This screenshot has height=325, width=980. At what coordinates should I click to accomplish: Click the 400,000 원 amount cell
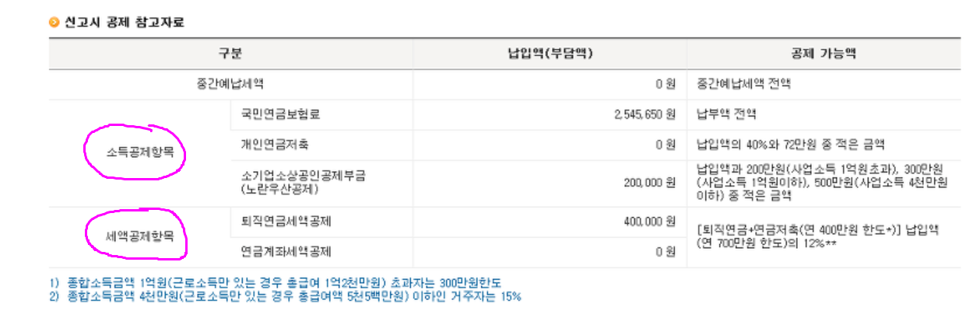(x=649, y=222)
